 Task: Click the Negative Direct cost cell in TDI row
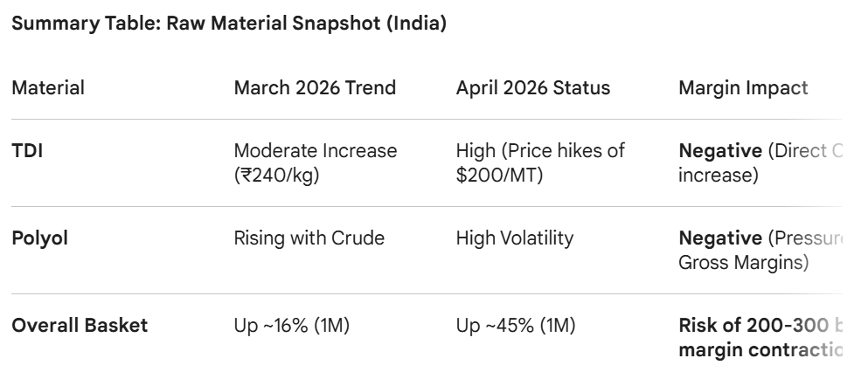[760, 162]
